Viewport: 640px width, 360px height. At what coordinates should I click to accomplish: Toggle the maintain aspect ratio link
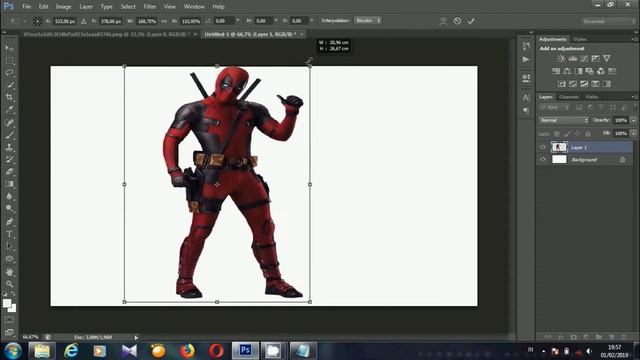pos(164,21)
